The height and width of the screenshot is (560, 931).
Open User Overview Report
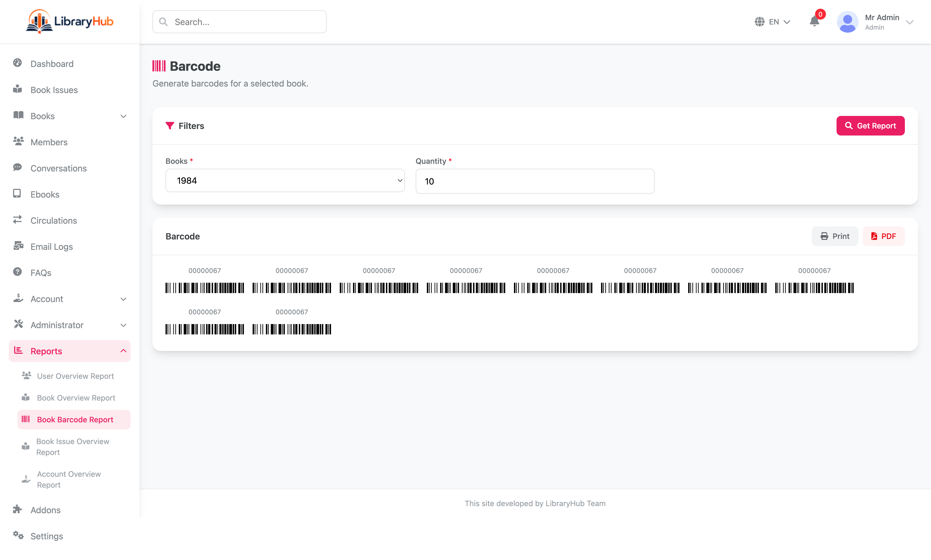74,376
